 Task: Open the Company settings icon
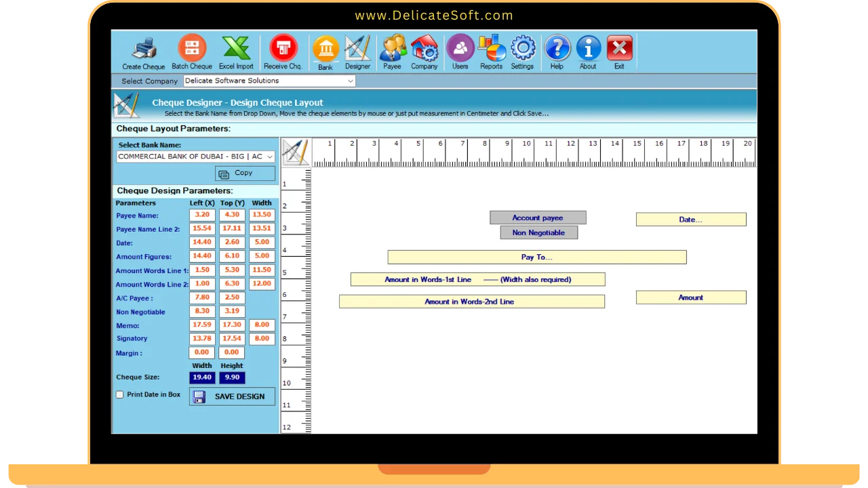coord(425,53)
